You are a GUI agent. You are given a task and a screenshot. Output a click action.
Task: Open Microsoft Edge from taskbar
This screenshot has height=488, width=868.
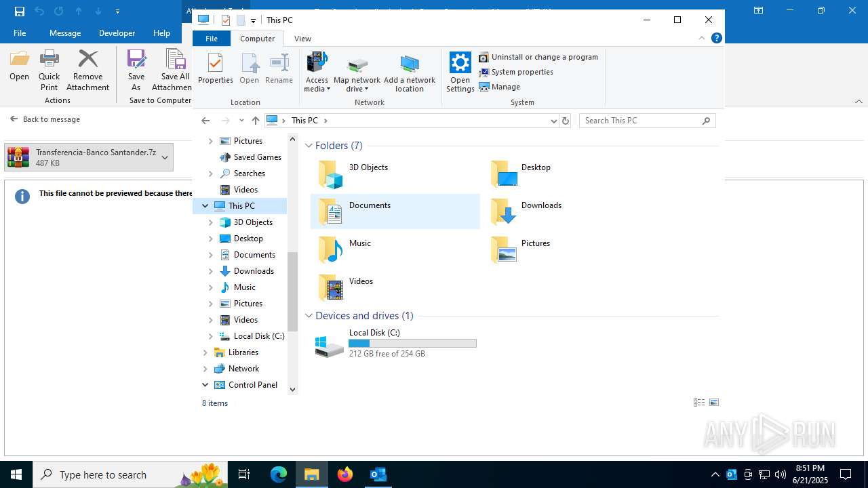pyautogui.click(x=279, y=474)
